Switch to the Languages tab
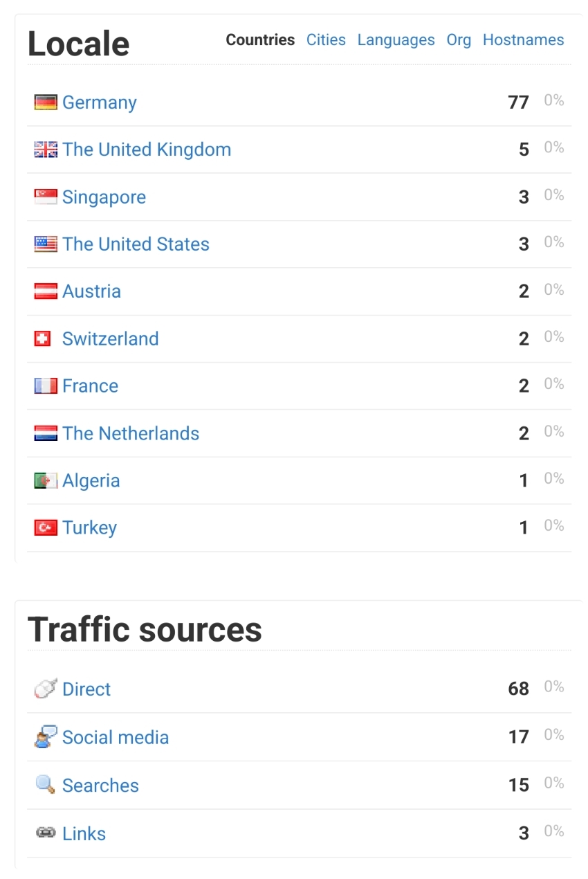The height and width of the screenshot is (879, 588). click(x=396, y=40)
